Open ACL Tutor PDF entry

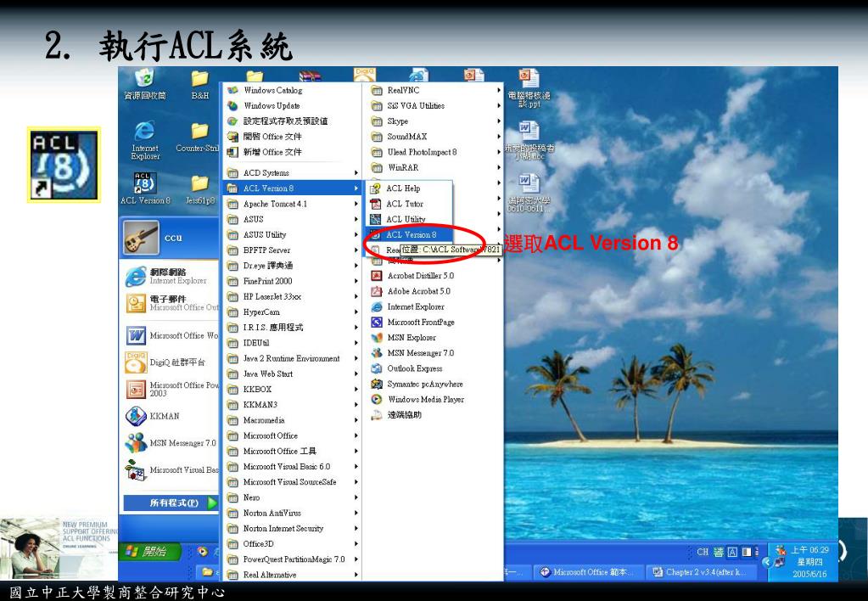point(409,204)
